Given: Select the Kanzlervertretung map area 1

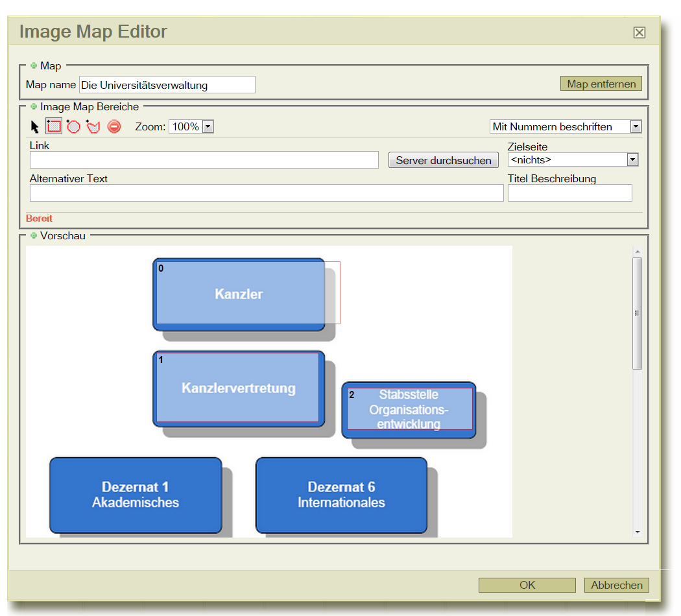Looking at the screenshot, I should pyautogui.click(x=237, y=387).
